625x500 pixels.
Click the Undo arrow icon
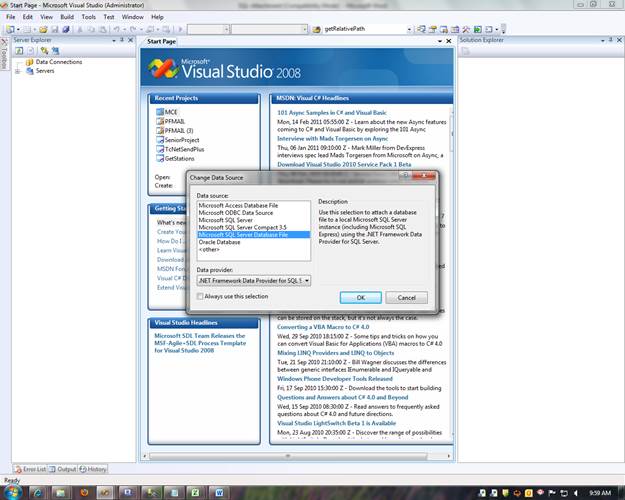click(x=116, y=29)
